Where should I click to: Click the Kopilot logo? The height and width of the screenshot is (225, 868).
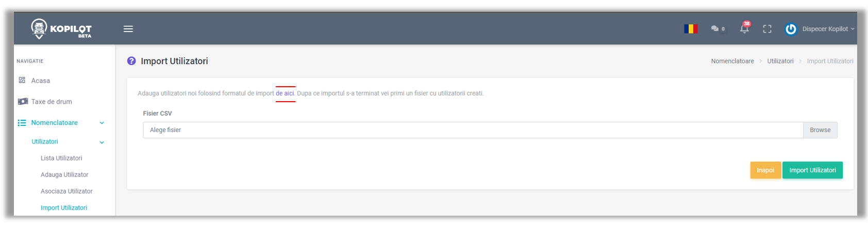pos(61,29)
